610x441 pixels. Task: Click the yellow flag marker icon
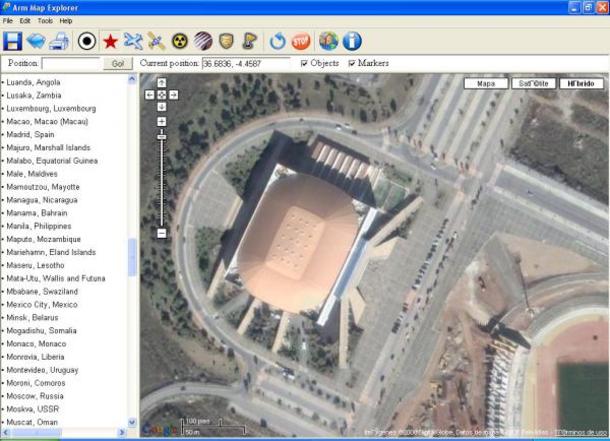pyautogui.click(x=250, y=41)
